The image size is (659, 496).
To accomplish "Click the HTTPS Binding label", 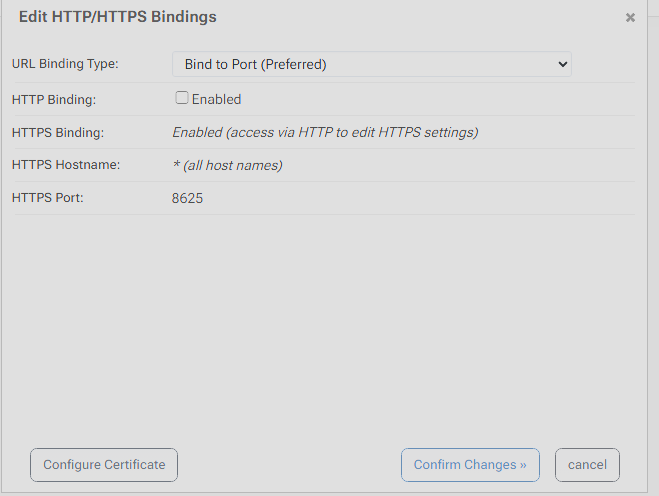I will (x=58, y=132).
